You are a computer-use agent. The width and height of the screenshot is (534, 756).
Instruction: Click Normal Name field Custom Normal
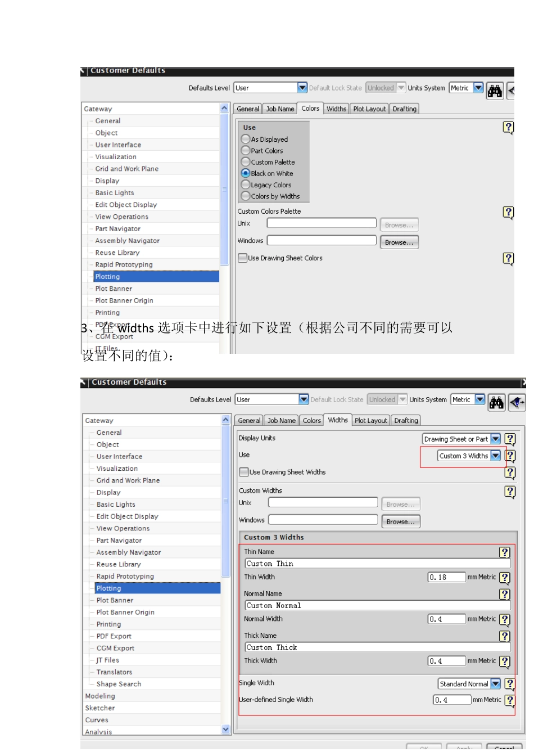coord(378,606)
